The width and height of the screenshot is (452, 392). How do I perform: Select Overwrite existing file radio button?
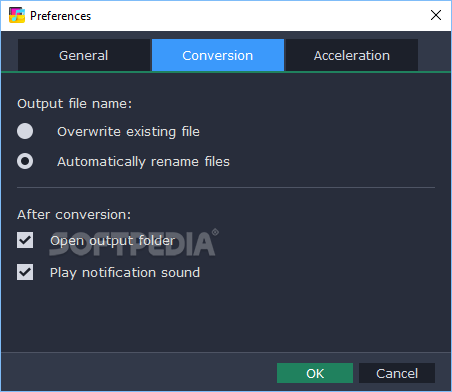(x=25, y=131)
